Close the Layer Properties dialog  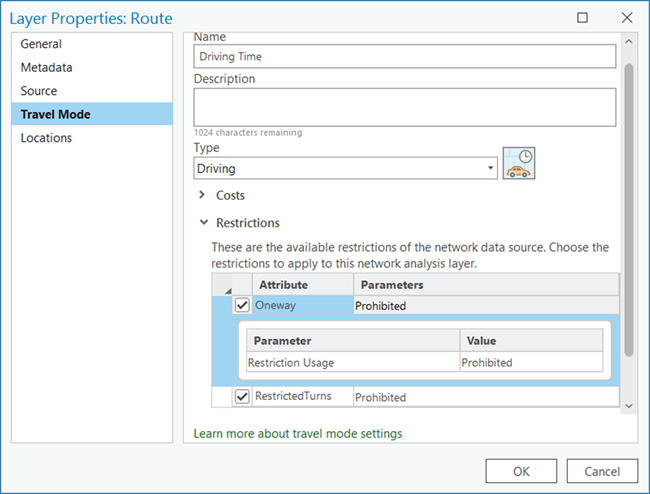(x=625, y=18)
